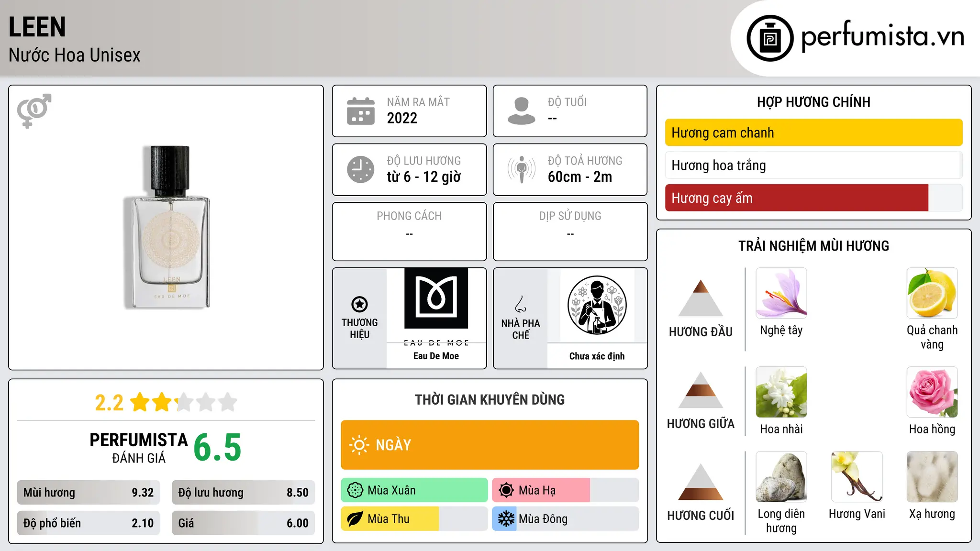The height and width of the screenshot is (551, 980).
Task: Click the Dịp sử dụng card
Action: (570, 231)
